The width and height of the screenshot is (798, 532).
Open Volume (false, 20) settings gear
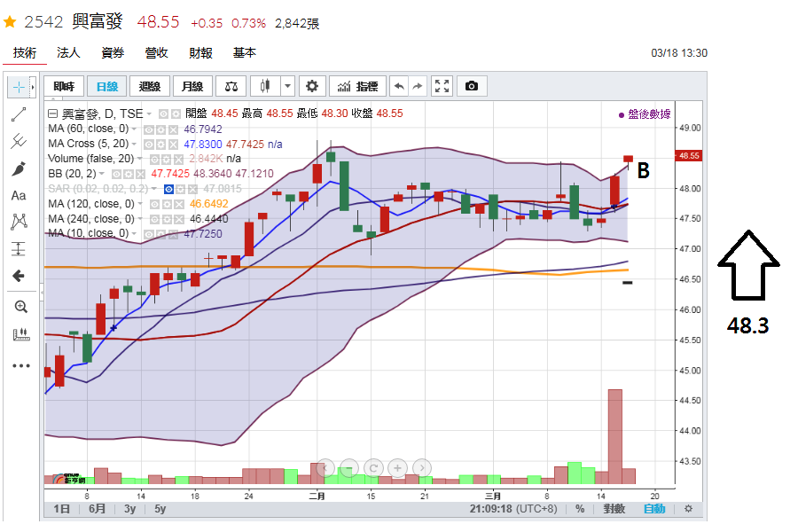click(166, 160)
